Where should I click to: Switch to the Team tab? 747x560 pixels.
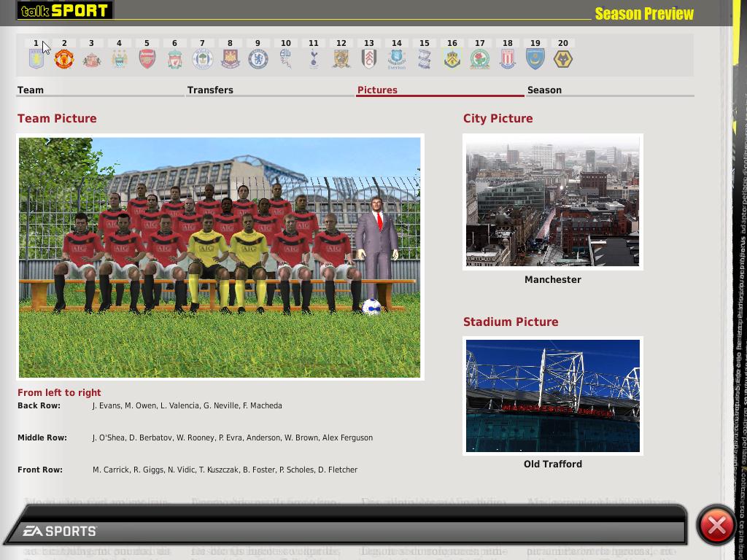31,90
